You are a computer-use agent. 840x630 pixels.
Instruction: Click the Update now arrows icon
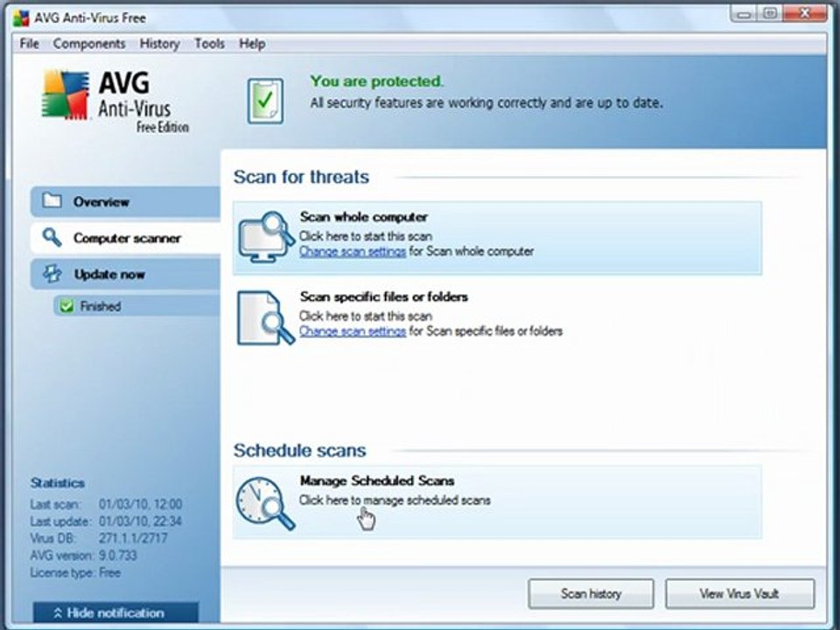(52, 273)
